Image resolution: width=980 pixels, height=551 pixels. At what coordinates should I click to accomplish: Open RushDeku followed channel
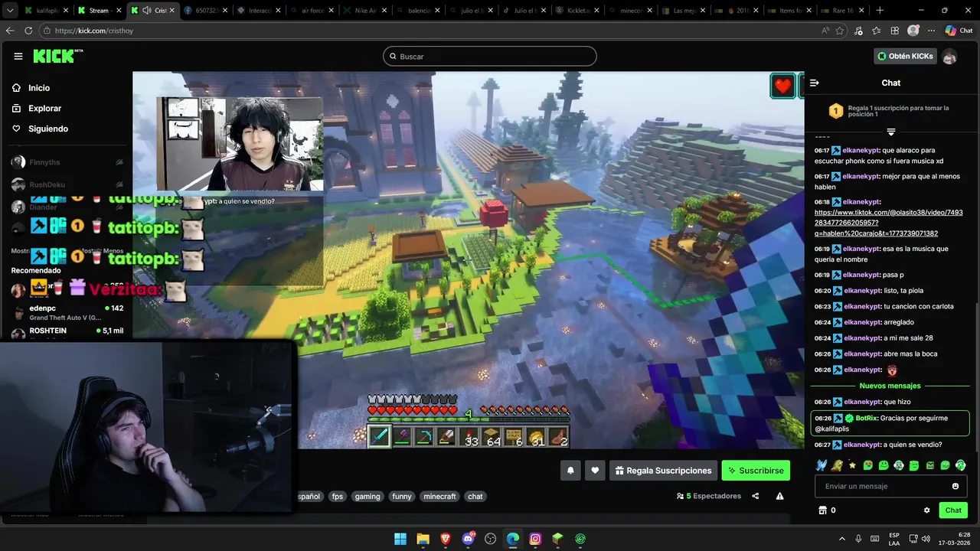click(x=67, y=184)
